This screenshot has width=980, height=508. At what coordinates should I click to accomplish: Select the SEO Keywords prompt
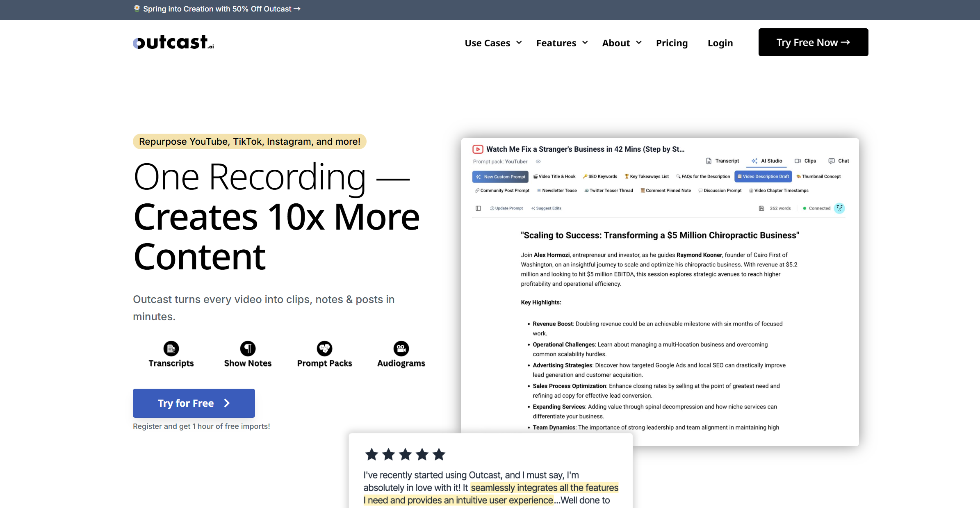coord(600,177)
